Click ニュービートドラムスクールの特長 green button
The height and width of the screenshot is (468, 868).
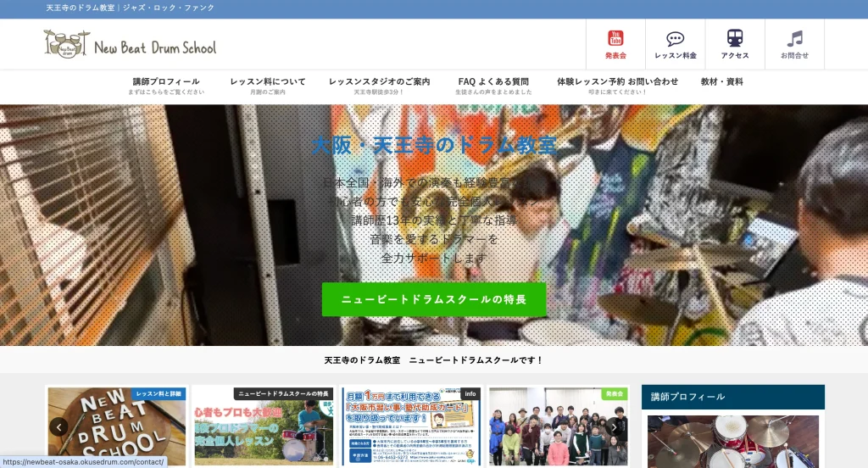click(434, 299)
